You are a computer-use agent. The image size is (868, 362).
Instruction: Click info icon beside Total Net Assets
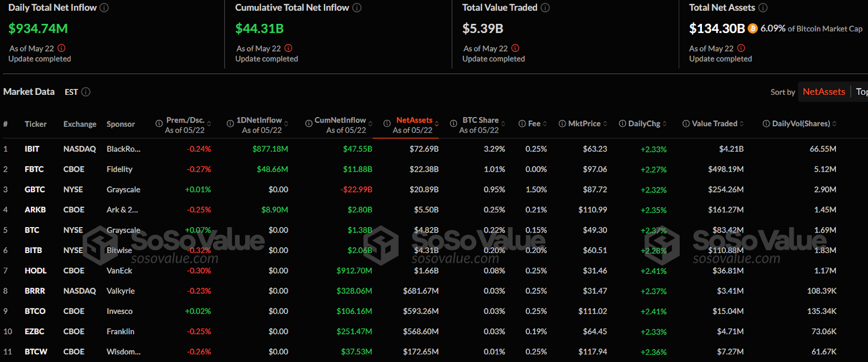click(x=763, y=8)
